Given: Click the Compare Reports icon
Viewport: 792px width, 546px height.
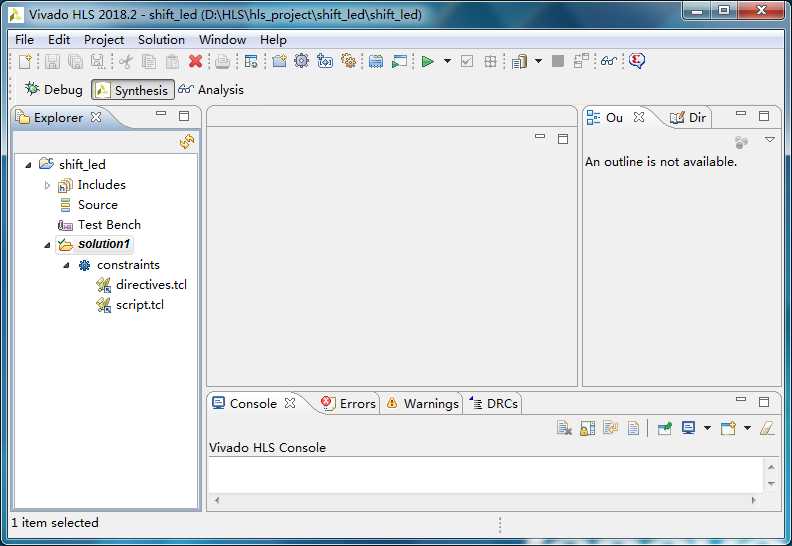Looking at the screenshot, I should (x=581, y=61).
